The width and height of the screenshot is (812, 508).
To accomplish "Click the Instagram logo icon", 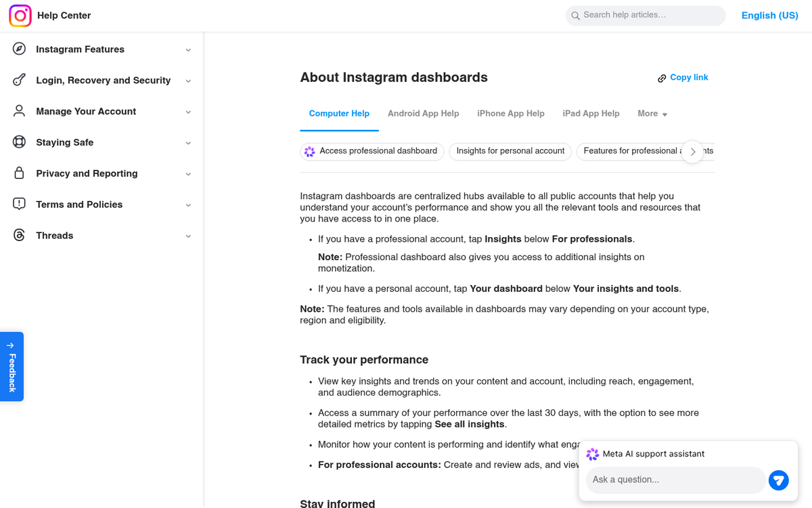I will point(20,16).
